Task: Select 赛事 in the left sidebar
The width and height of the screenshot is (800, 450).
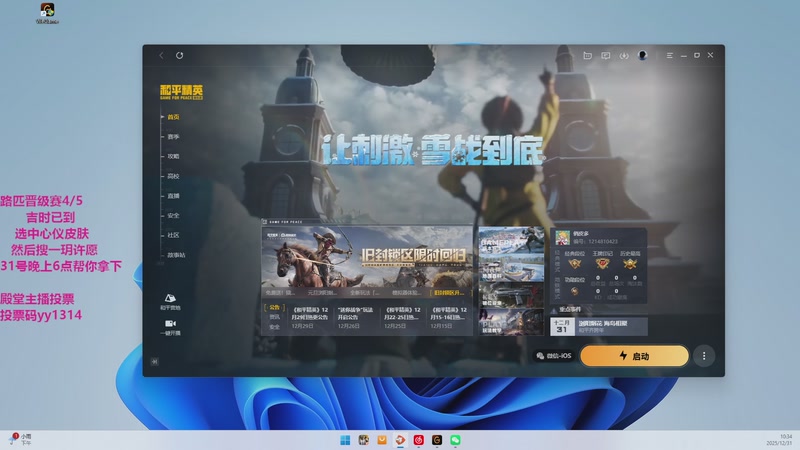Action: pos(173,137)
